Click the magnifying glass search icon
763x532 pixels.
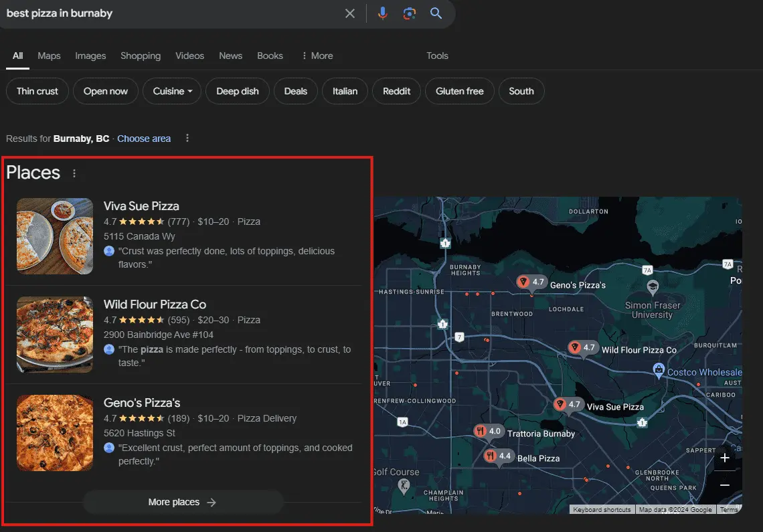(436, 13)
